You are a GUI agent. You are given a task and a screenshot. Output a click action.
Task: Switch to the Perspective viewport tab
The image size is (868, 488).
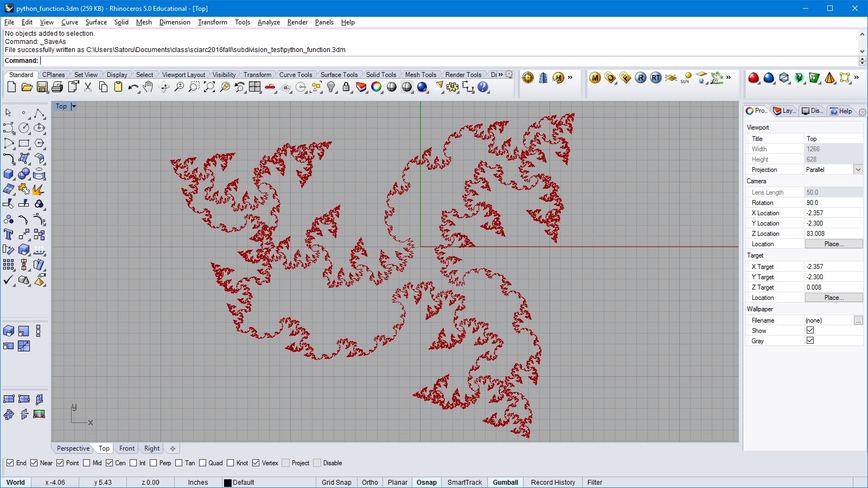click(x=73, y=448)
